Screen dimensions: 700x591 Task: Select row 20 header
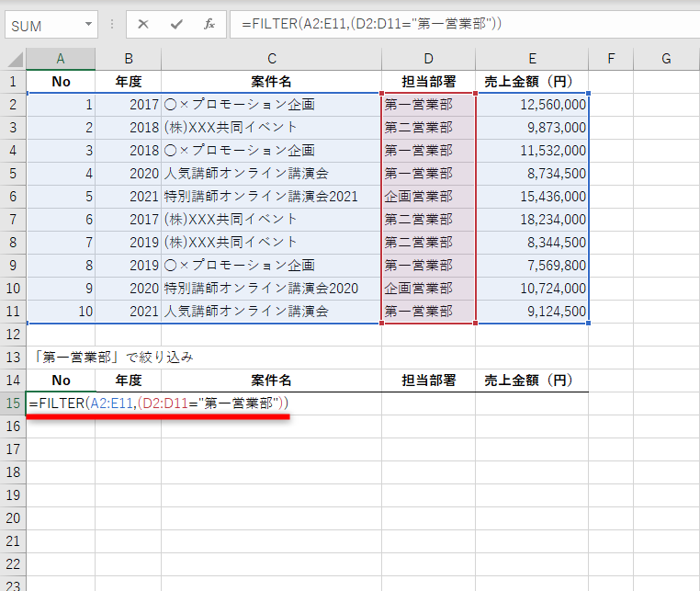coord(13,518)
